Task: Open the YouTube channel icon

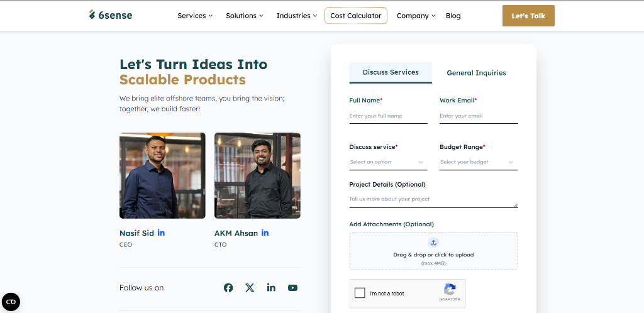Action: pyautogui.click(x=292, y=288)
